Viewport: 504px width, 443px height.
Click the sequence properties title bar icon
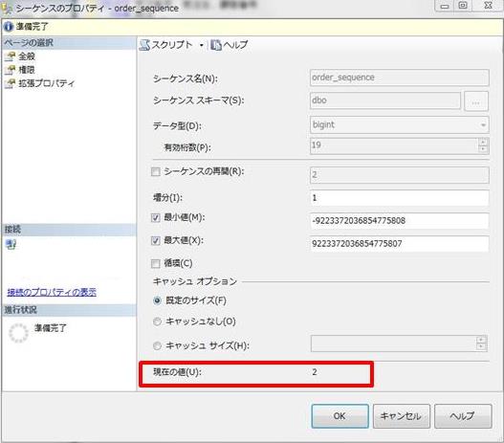[7, 8]
